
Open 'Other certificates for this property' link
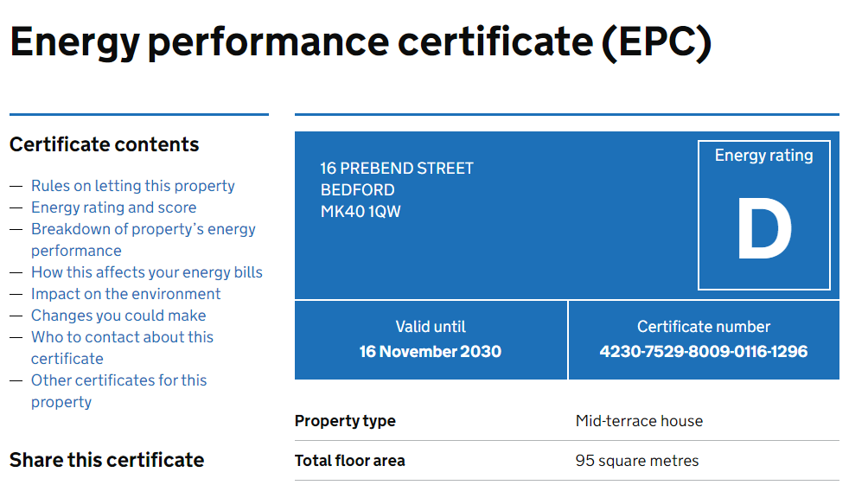pos(118,380)
